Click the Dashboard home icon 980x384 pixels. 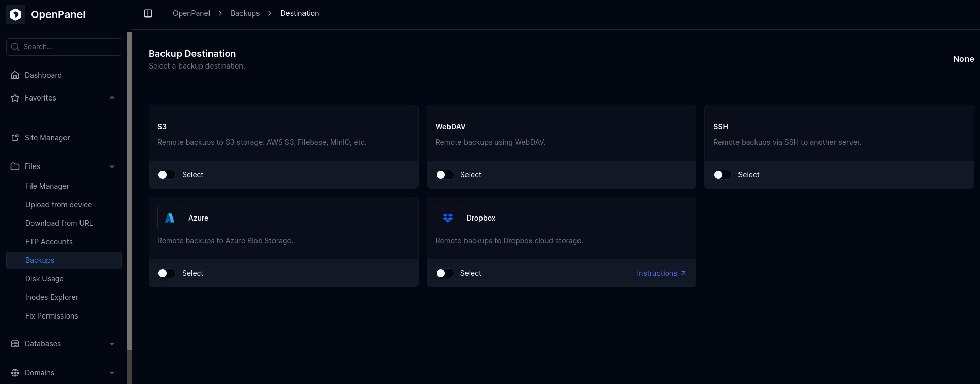click(15, 75)
